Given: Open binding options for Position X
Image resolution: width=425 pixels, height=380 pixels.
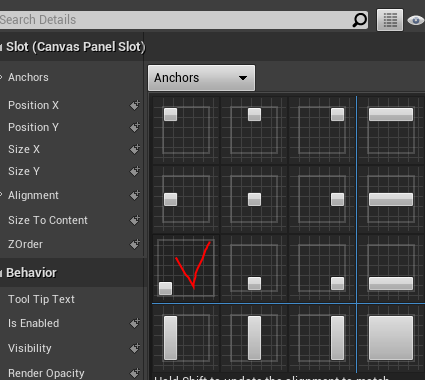Looking at the screenshot, I should (x=135, y=105).
